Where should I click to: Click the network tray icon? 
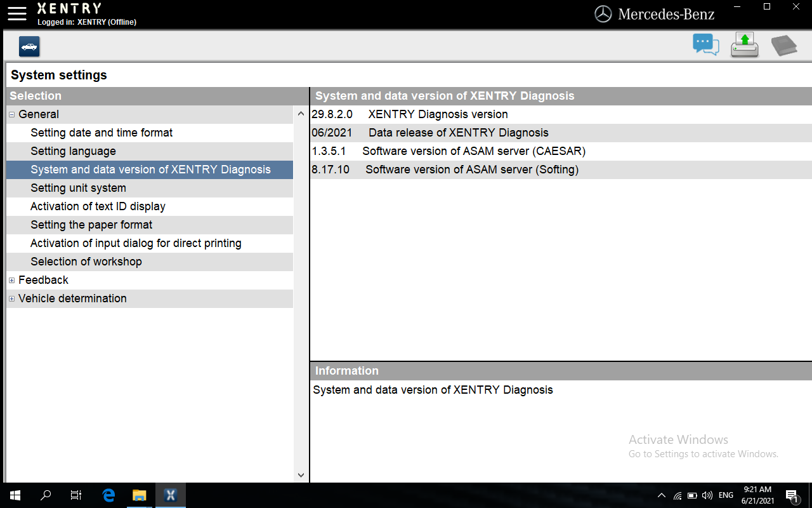click(x=678, y=495)
